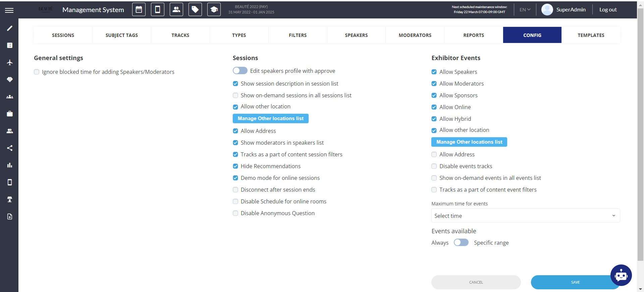Click the SuperAdmin avatar
This screenshot has height=292, width=644.
click(547, 10)
